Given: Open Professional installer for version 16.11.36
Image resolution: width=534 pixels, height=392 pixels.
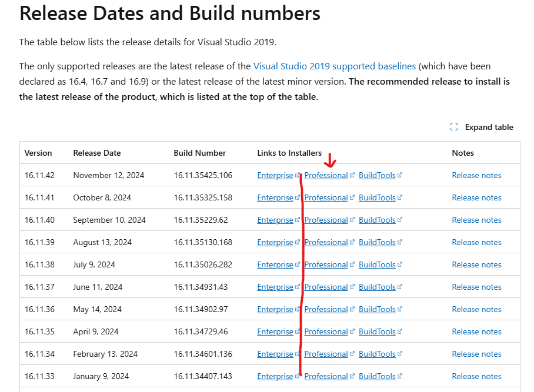Looking at the screenshot, I should [326, 309].
